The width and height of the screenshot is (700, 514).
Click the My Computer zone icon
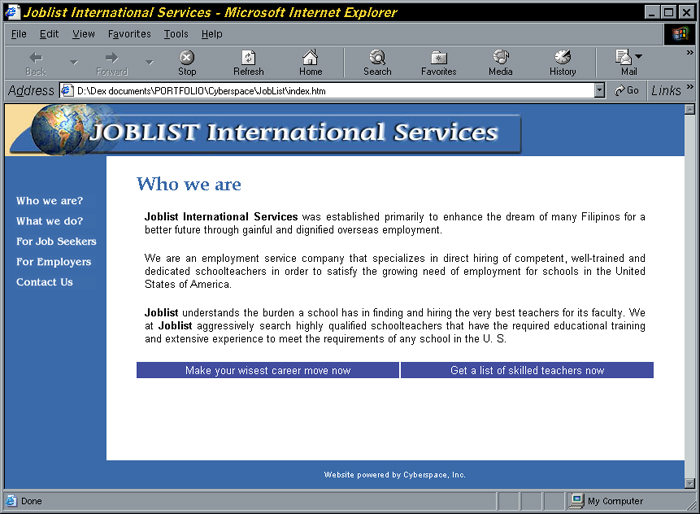coord(576,501)
